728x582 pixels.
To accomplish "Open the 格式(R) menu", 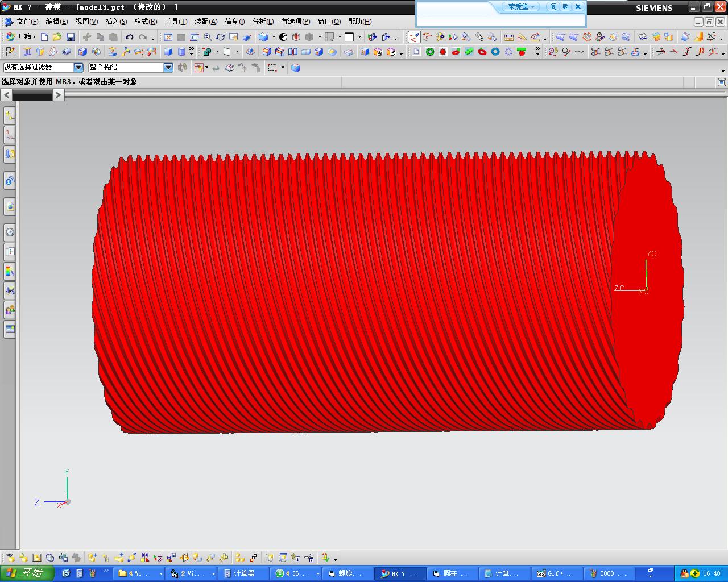I will [146, 22].
